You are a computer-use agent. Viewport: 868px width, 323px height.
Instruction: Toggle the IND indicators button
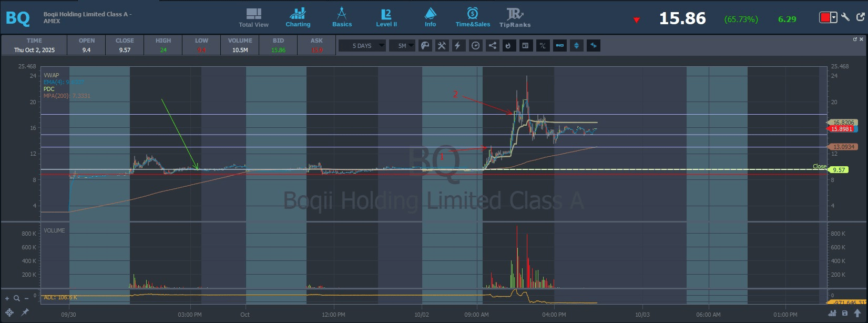559,46
